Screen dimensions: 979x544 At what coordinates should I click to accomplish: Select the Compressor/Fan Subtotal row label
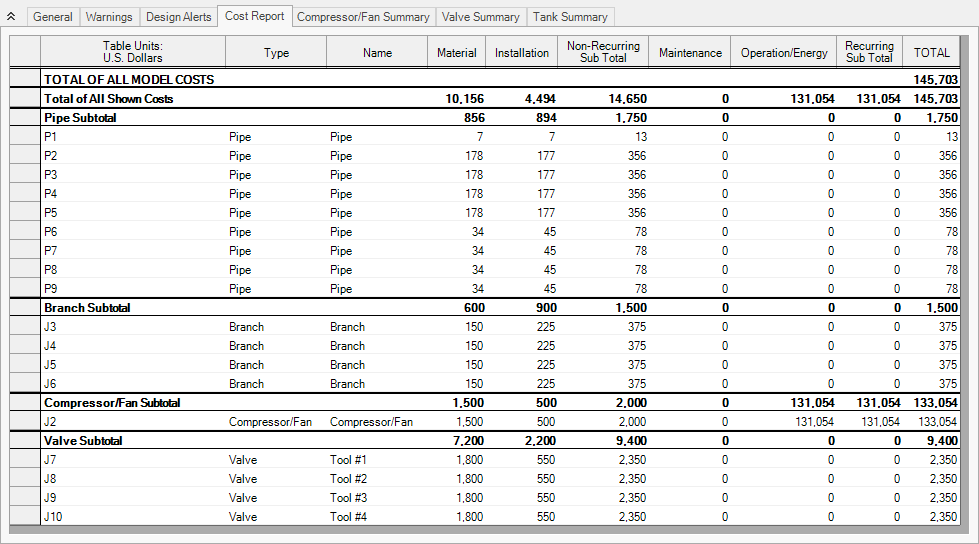click(x=112, y=403)
